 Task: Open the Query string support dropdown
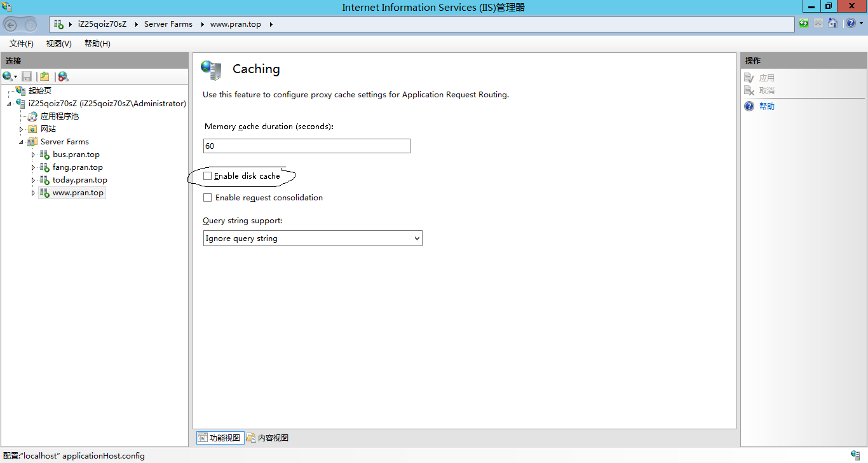tap(313, 238)
